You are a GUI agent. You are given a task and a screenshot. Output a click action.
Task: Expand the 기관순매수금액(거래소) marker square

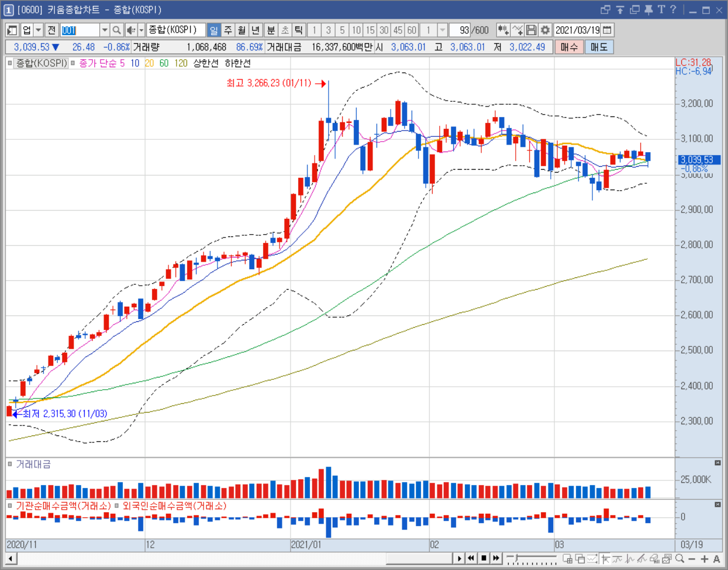pyautogui.click(x=10, y=506)
